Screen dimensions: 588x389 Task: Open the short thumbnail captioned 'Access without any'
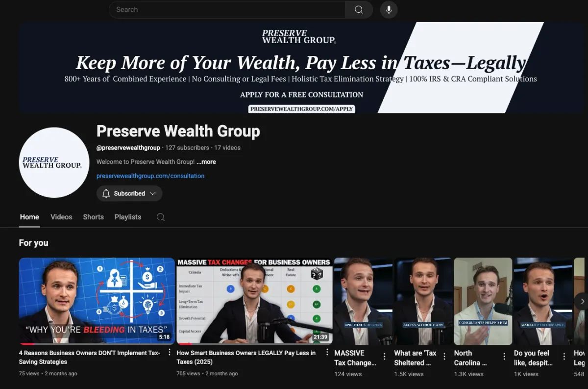pyautogui.click(x=423, y=301)
